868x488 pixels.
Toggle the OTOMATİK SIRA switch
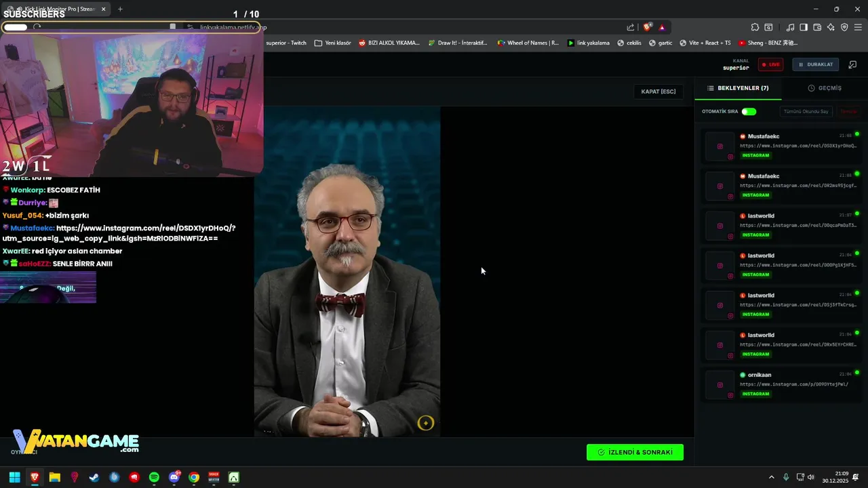749,111
